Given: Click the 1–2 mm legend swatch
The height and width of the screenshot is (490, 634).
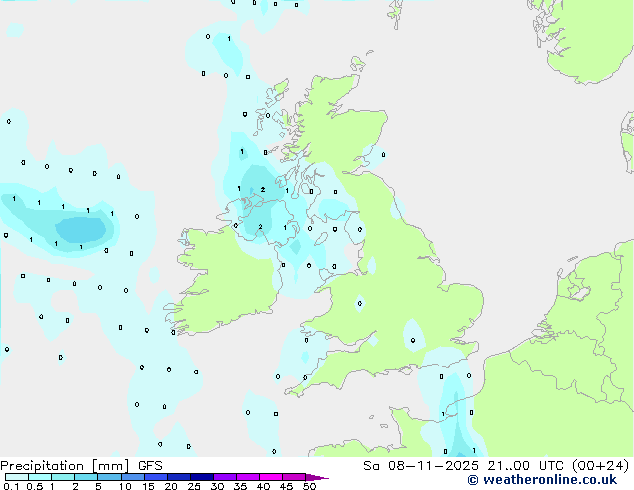Looking at the screenshot, I should point(63,477).
